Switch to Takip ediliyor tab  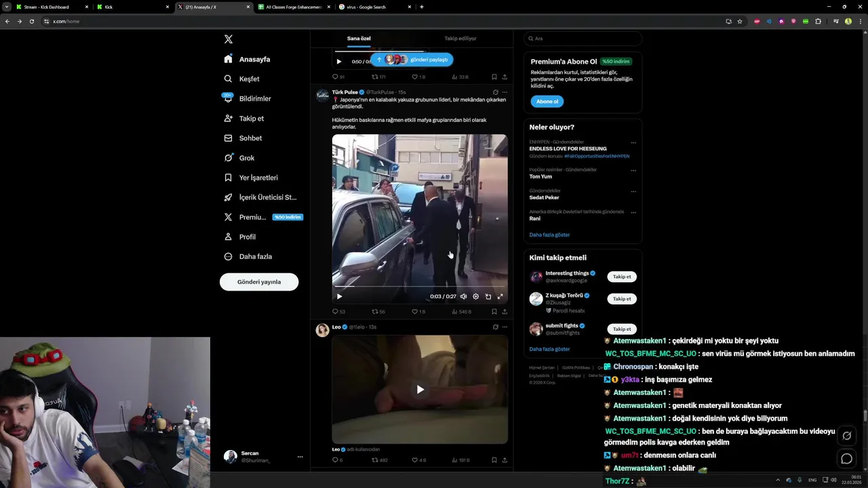point(460,39)
